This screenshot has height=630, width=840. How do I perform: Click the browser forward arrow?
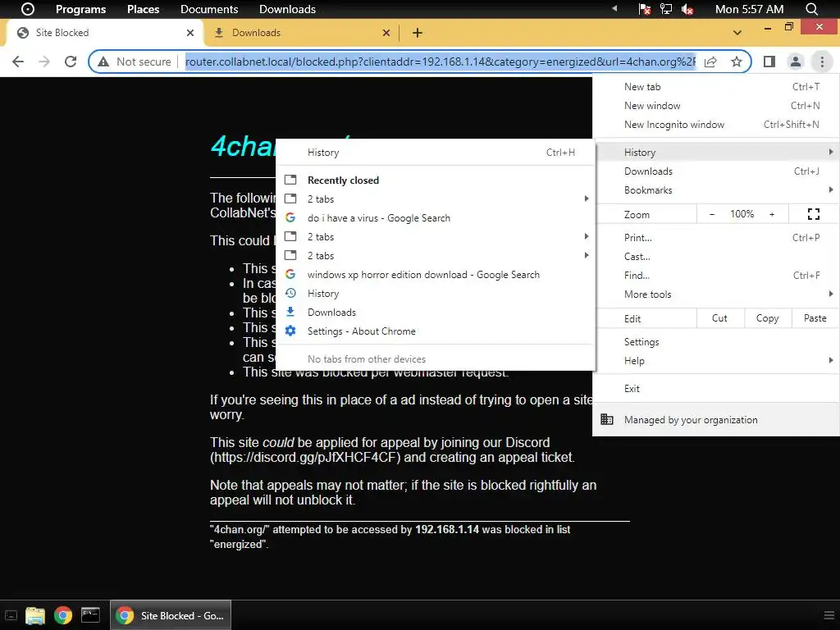pyautogui.click(x=44, y=62)
